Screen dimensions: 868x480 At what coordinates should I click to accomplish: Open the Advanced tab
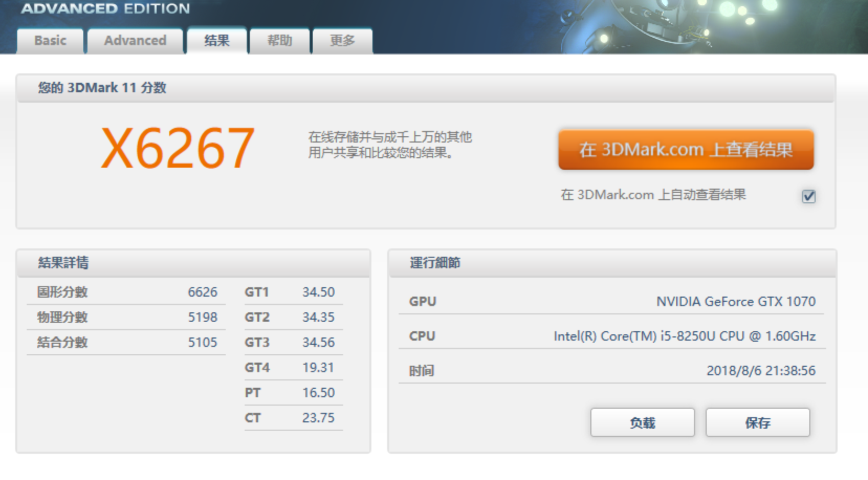tap(135, 41)
